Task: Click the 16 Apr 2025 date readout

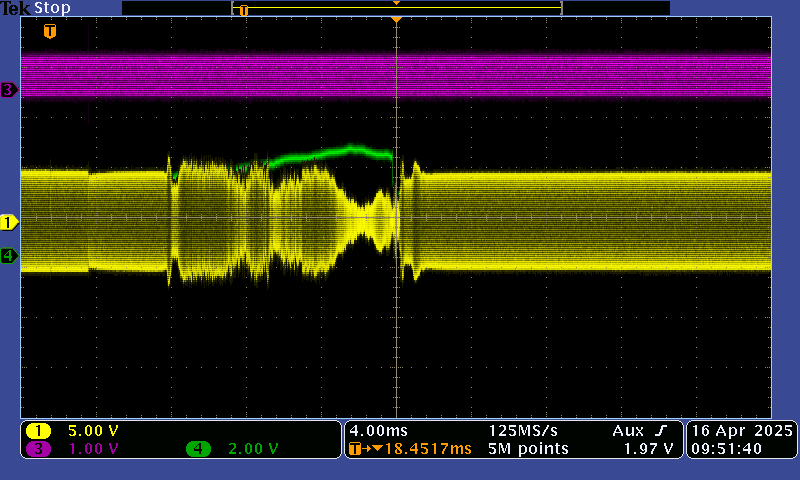Action: [x=741, y=430]
